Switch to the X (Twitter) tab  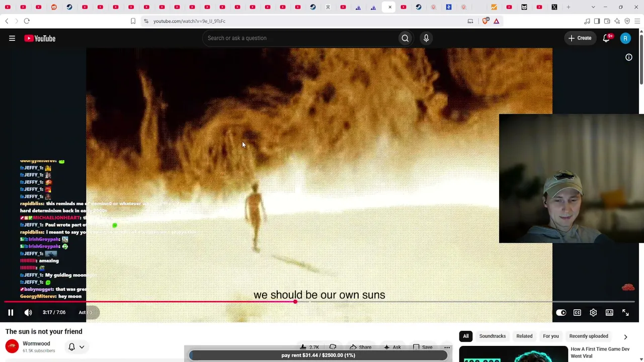tap(554, 7)
